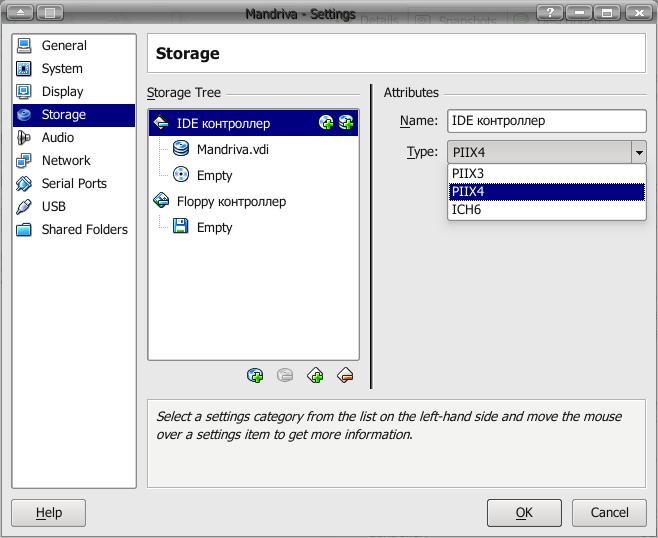Click the Storage disk icon in sidebar

click(24, 115)
